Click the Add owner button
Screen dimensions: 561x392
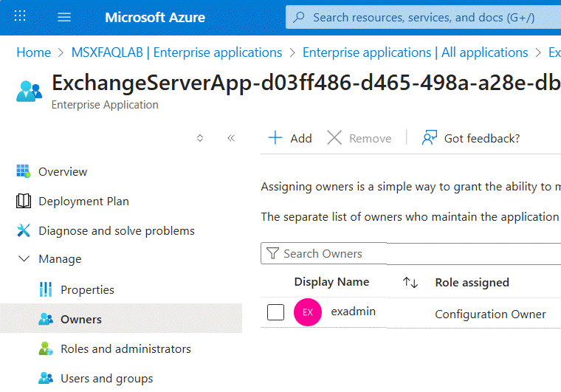tap(290, 138)
